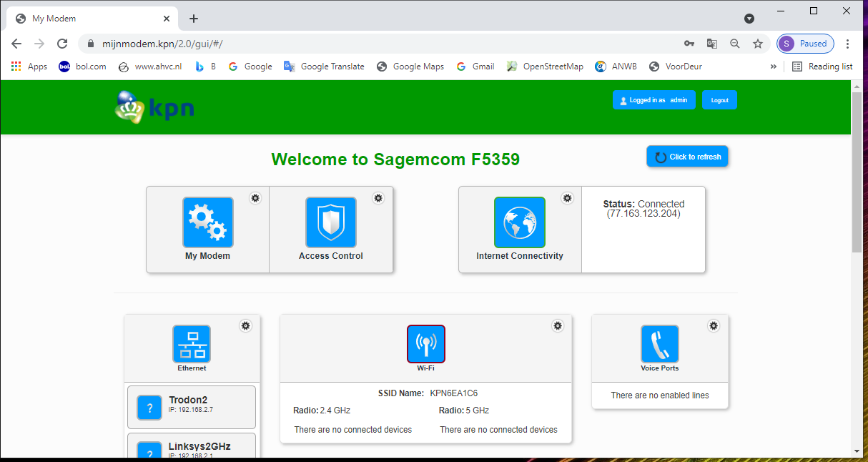Open the Google bookmark
The height and width of the screenshot is (462, 868).
click(250, 67)
